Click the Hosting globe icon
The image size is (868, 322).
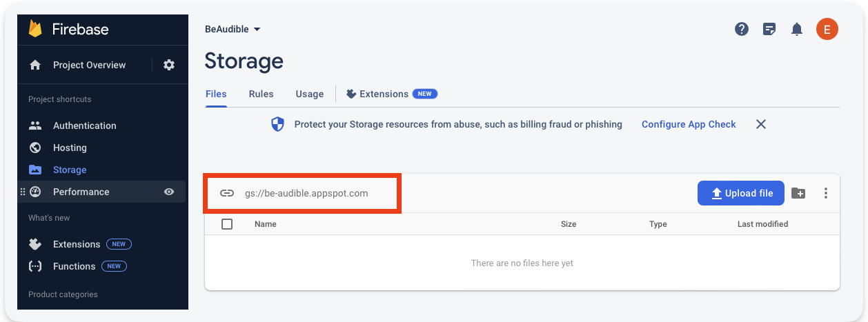coord(35,148)
